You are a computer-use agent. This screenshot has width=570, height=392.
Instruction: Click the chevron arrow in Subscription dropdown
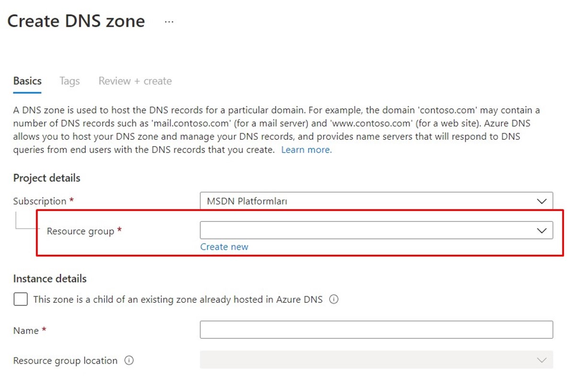[x=542, y=201]
